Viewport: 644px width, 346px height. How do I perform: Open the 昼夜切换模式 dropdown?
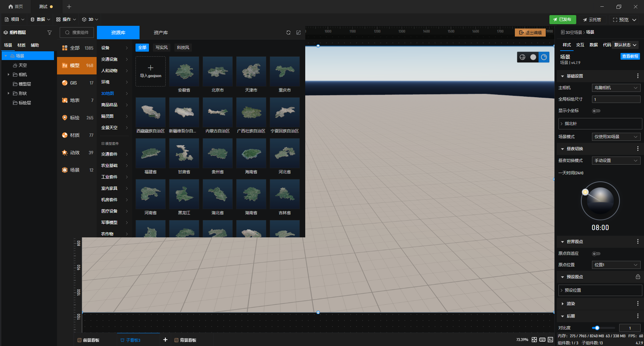pyautogui.click(x=616, y=161)
